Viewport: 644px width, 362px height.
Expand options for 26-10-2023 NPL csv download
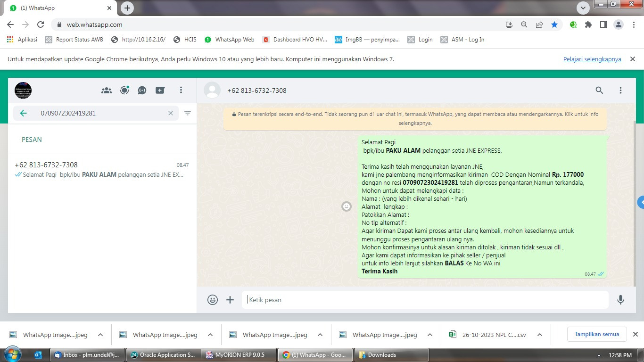pos(540,335)
